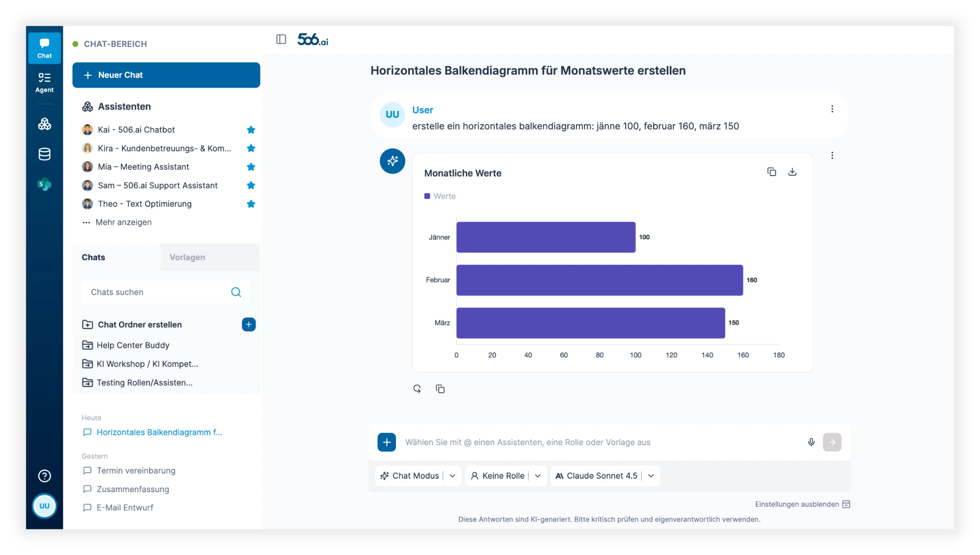980x555 pixels.
Task: Expand Mehr anzeigen in assistants list
Action: coord(117,222)
